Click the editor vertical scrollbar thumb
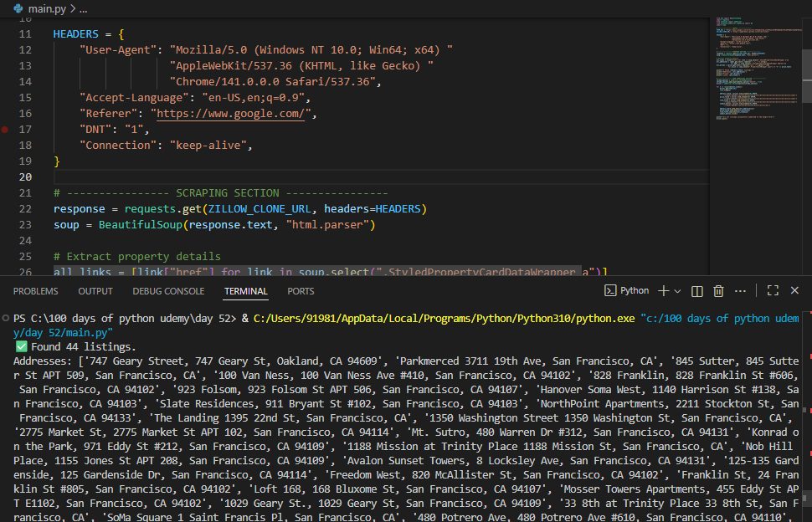This screenshot has width=812, height=522. click(807, 75)
